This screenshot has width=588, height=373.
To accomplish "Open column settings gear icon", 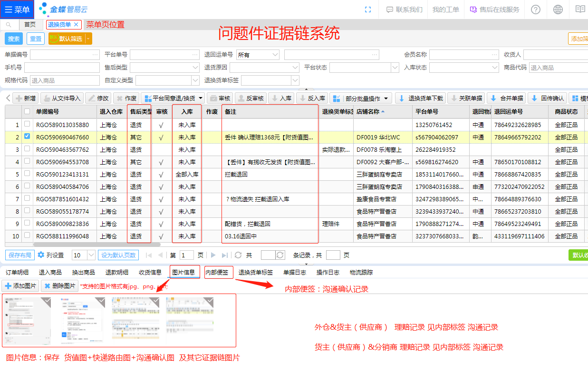I will [41, 255].
